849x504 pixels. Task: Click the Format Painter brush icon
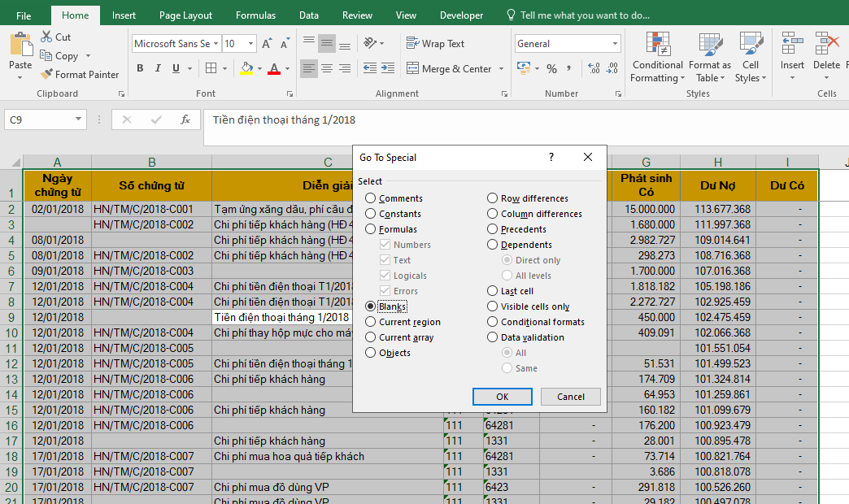[46, 75]
